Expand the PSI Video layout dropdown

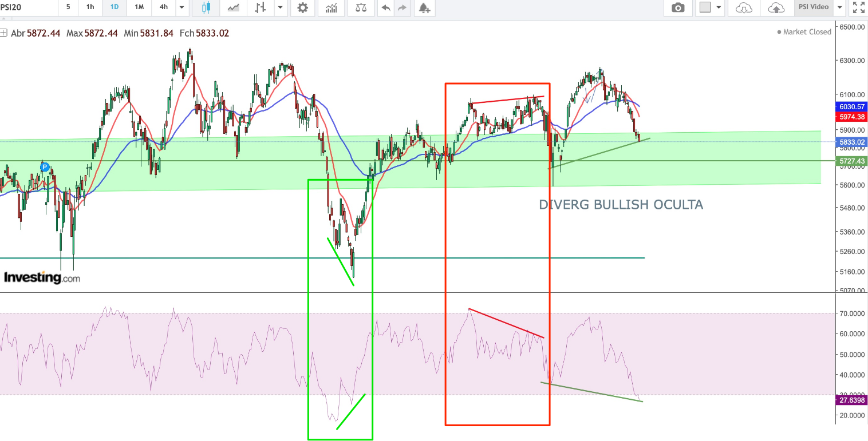tap(839, 7)
